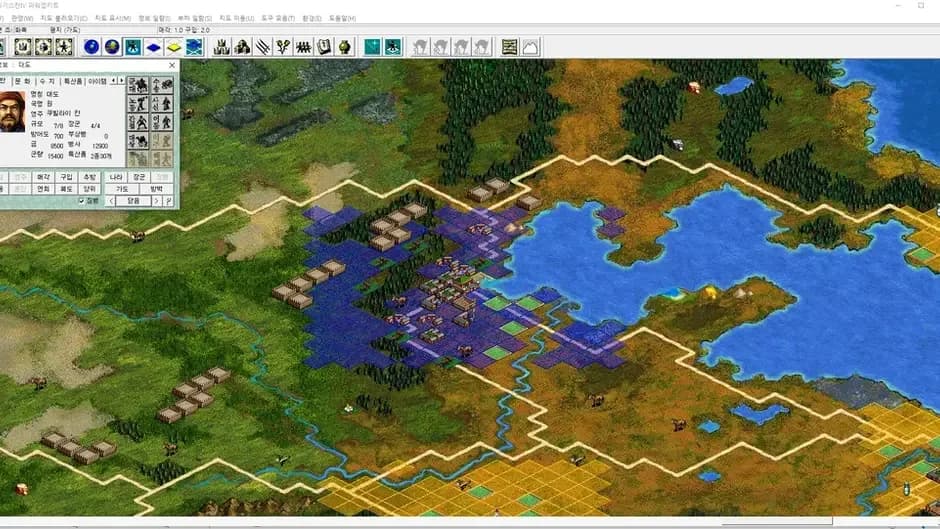
Task: Click the blue globe toolbar icon
Action: click(92, 47)
